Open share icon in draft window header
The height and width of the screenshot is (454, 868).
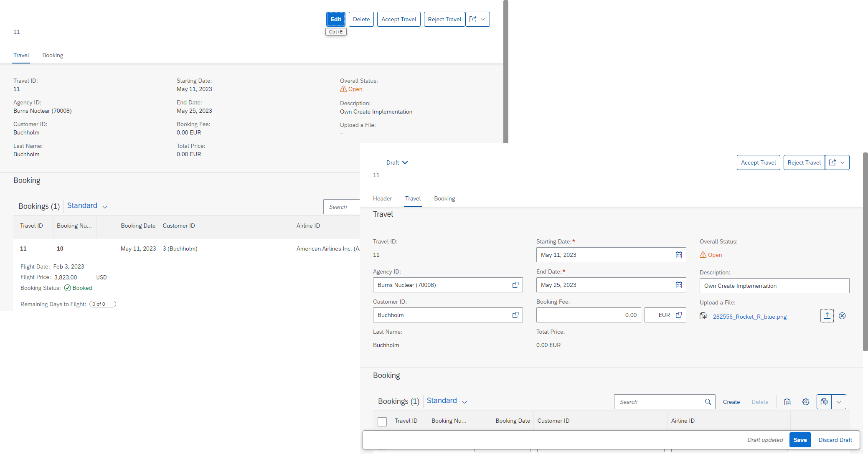(x=832, y=162)
